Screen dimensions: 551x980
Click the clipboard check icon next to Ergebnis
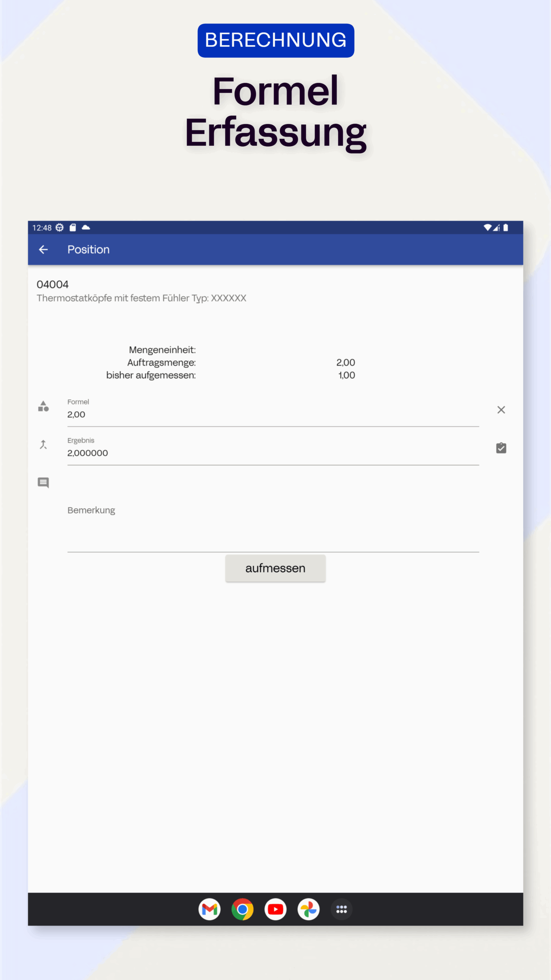(x=501, y=448)
